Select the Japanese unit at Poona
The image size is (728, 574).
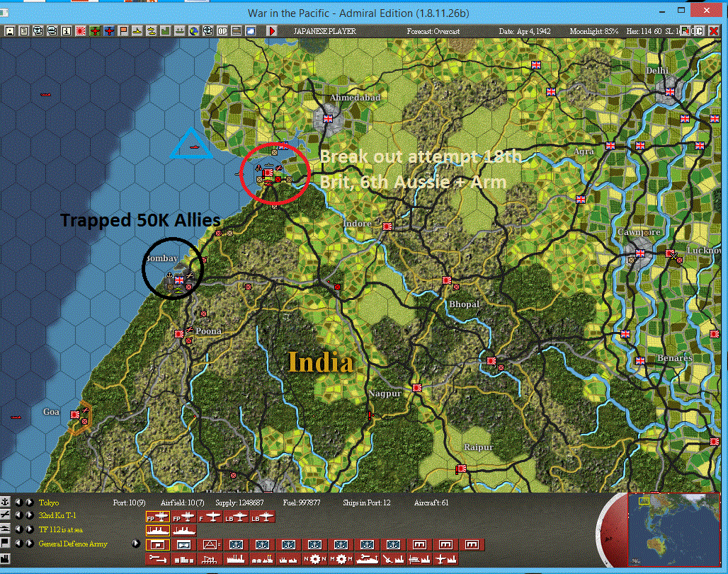pyautogui.click(x=178, y=333)
